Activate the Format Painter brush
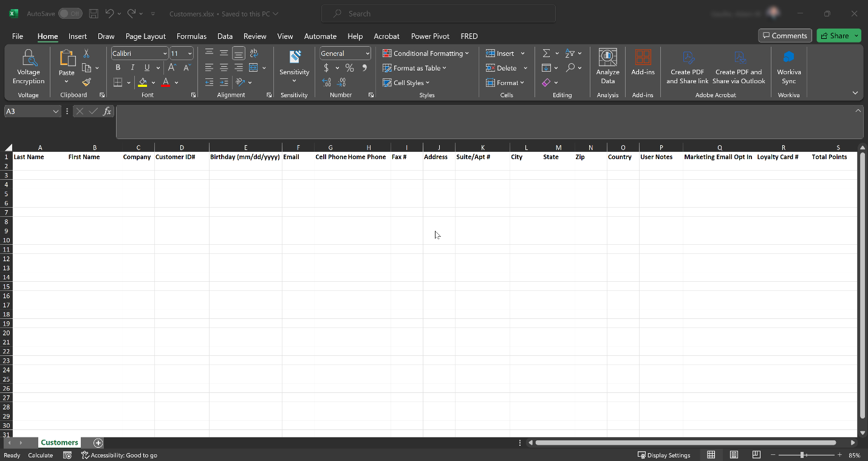 [x=86, y=82]
